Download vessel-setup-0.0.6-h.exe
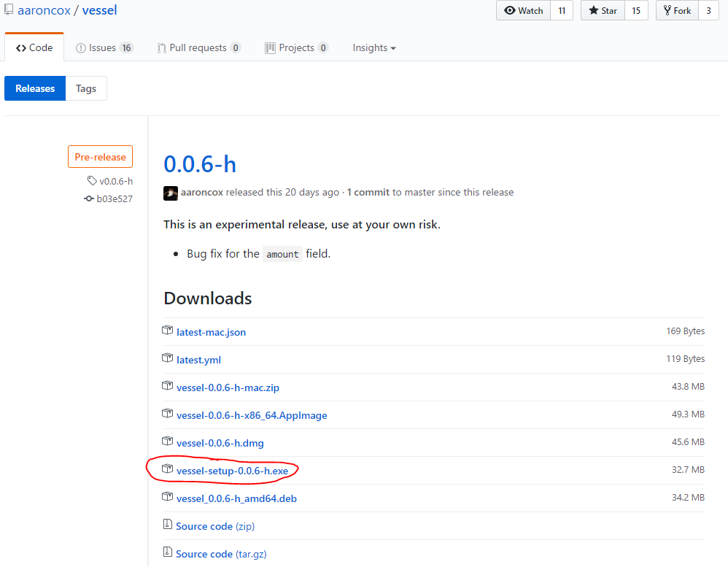 (232, 471)
